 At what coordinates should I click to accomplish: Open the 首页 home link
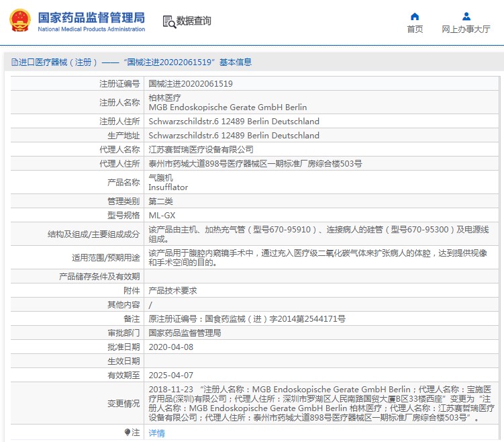coord(415,30)
